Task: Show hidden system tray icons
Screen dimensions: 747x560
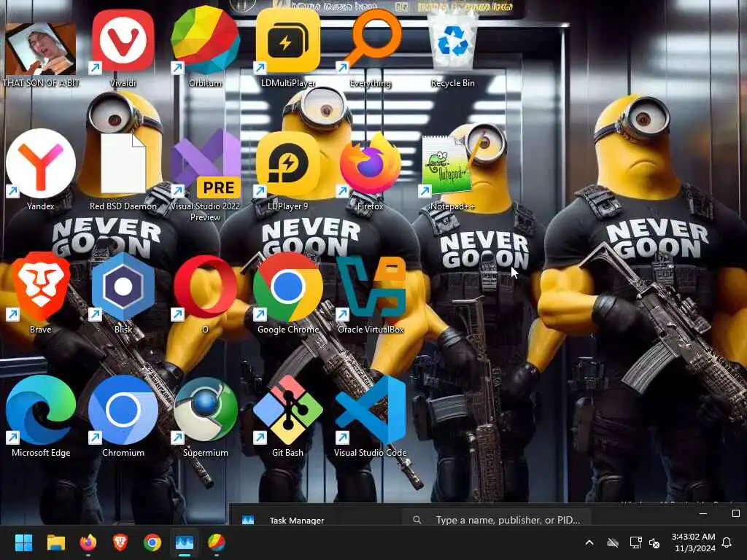Action: pos(589,542)
